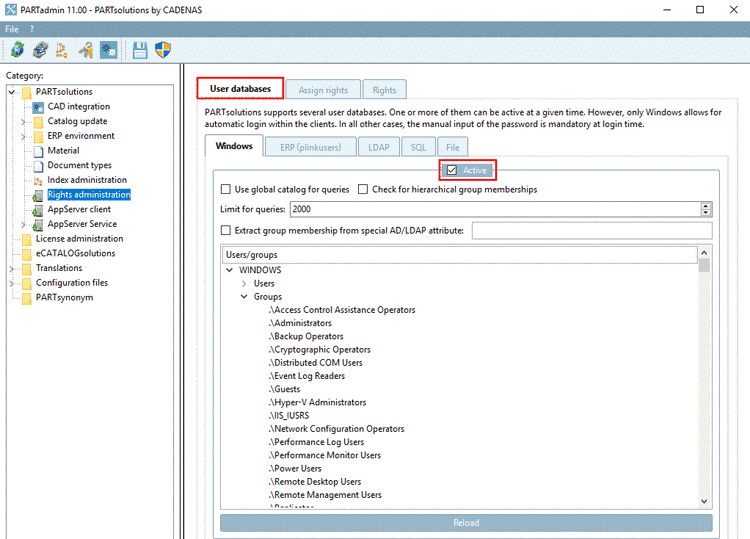Switch to the User databases tab
Viewport: 750px width, 539px height.
(x=240, y=88)
